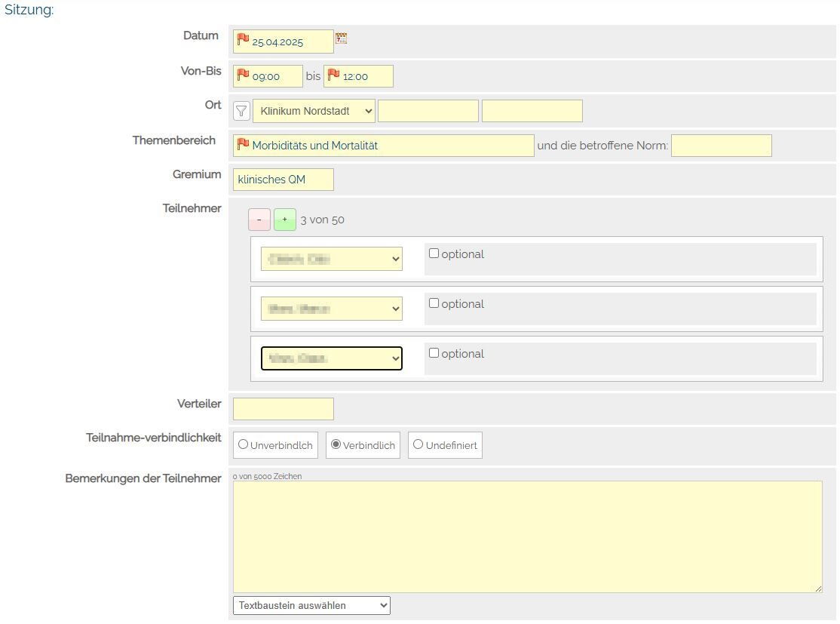
Task: Click the flag icon in end time field
Action: (x=333, y=75)
